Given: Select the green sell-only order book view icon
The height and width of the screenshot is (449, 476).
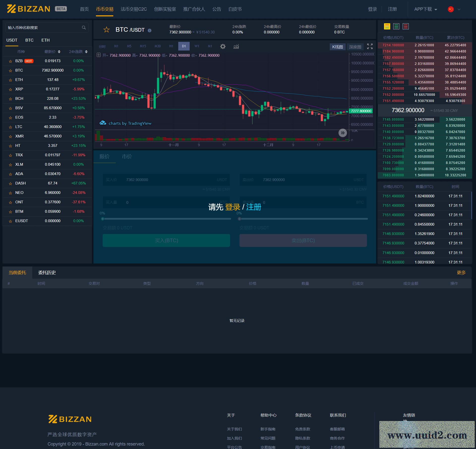Looking at the screenshot, I should click(x=396, y=26).
